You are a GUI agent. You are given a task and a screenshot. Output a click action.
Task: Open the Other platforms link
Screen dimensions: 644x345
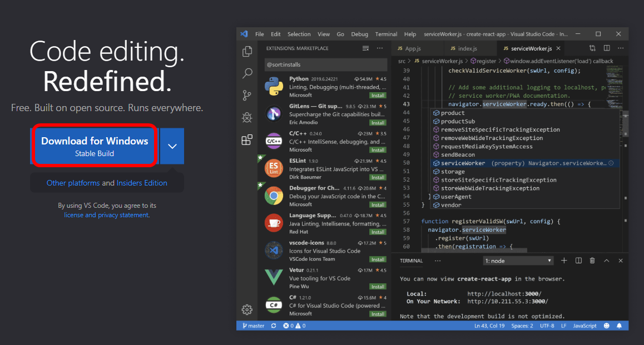pyautogui.click(x=73, y=183)
